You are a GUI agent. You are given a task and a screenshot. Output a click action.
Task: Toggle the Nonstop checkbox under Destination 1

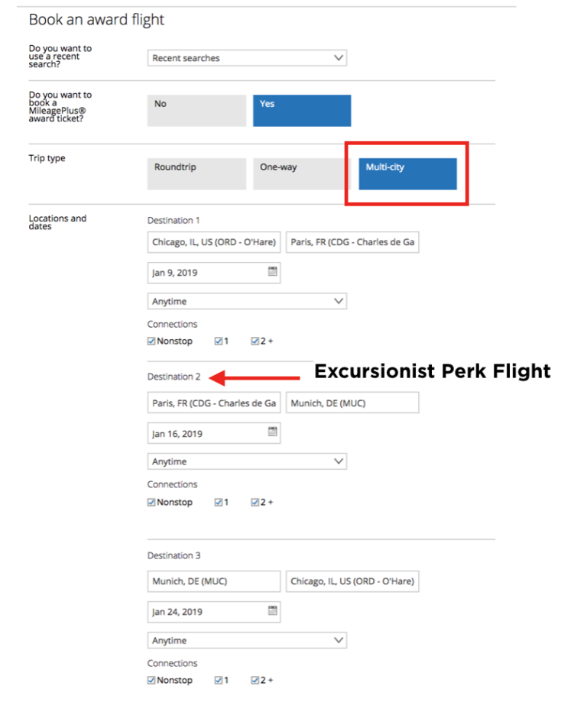pos(151,341)
